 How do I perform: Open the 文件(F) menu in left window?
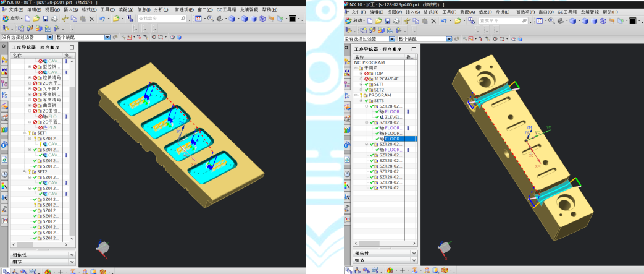(x=16, y=11)
